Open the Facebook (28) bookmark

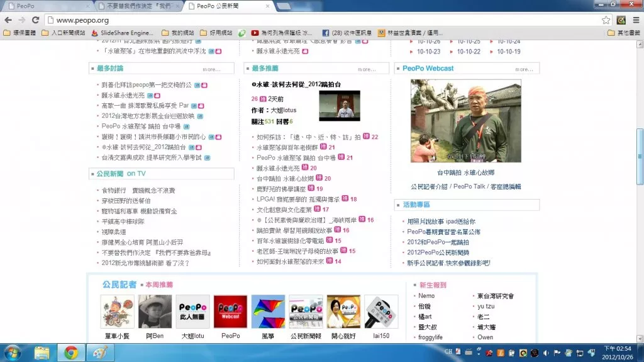[x=347, y=33]
